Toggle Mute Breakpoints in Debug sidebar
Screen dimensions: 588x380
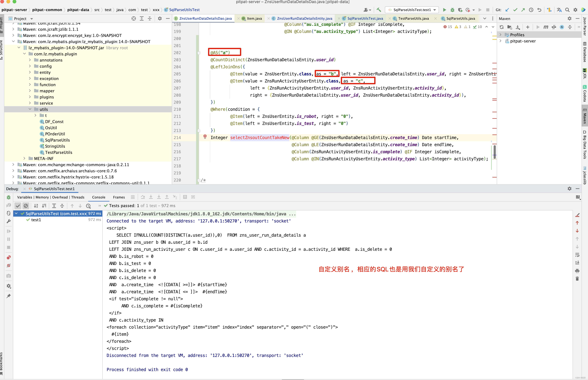pos(9,266)
